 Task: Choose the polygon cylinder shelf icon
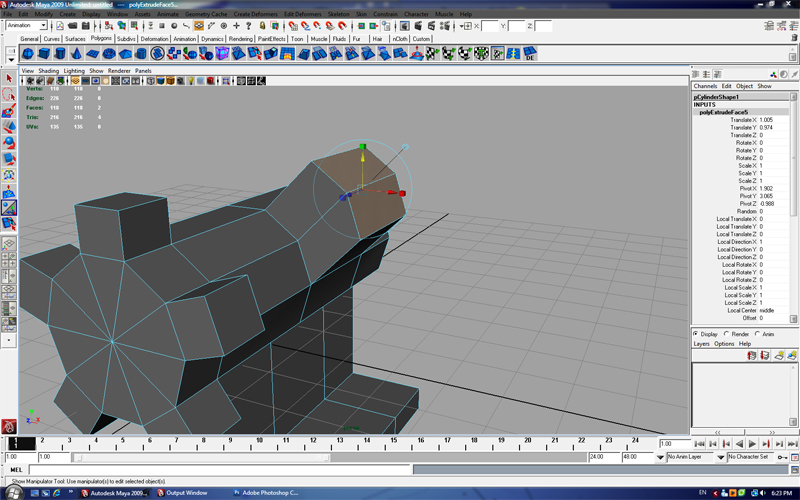(62, 54)
